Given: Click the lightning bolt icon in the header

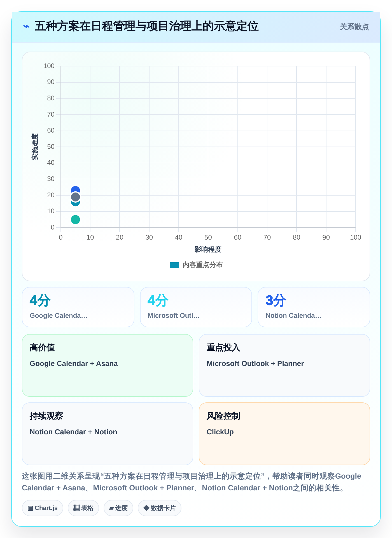Looking at the screenshot, I should tap(26, 27).
